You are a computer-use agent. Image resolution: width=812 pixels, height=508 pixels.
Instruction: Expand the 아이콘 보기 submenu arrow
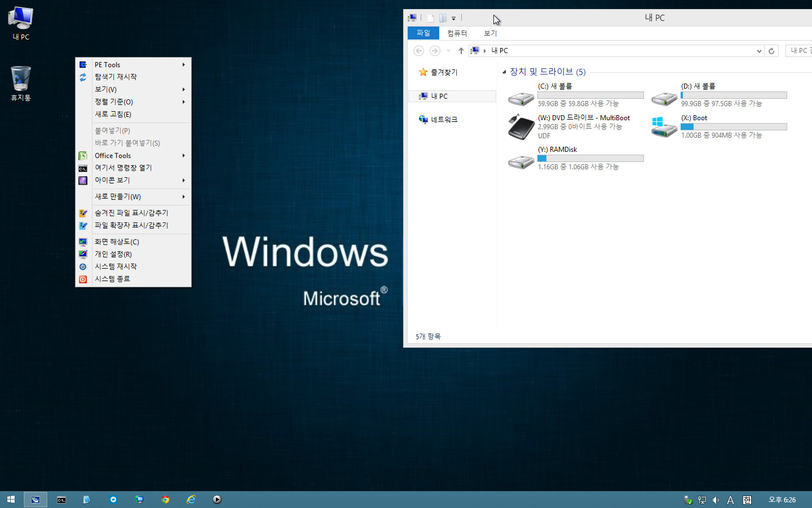[184, 180]
